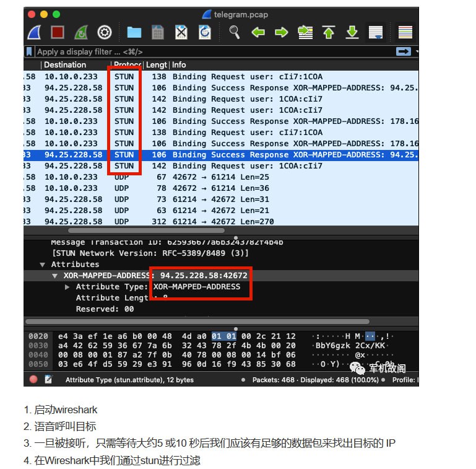476x469 pixels.
Task: Open capture file properties pencil icon
Action: (48, 379)
